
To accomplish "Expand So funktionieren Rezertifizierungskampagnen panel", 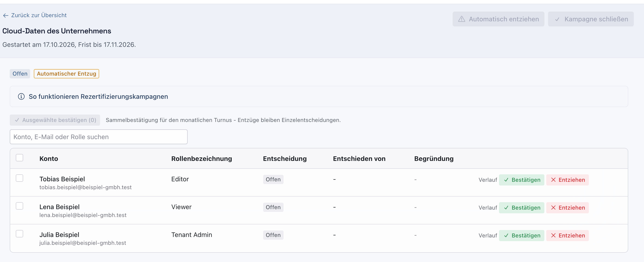I will click(319, 97).
